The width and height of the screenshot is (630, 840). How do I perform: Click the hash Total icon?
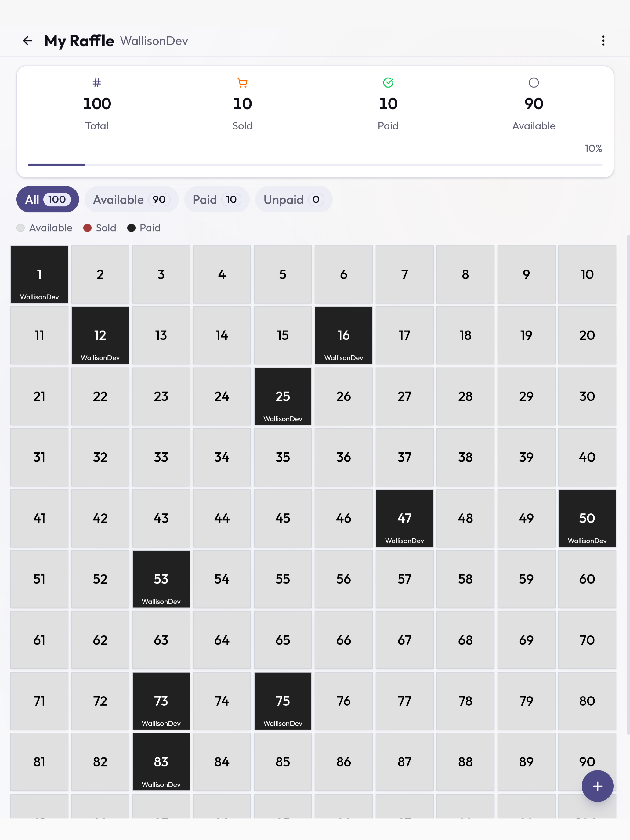(x=97, y=82)
